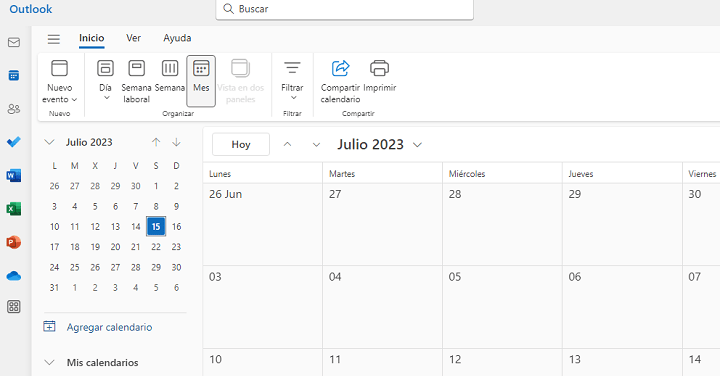
Task: Go to previous month in mini calendar
Action: (x=156, y=142)
